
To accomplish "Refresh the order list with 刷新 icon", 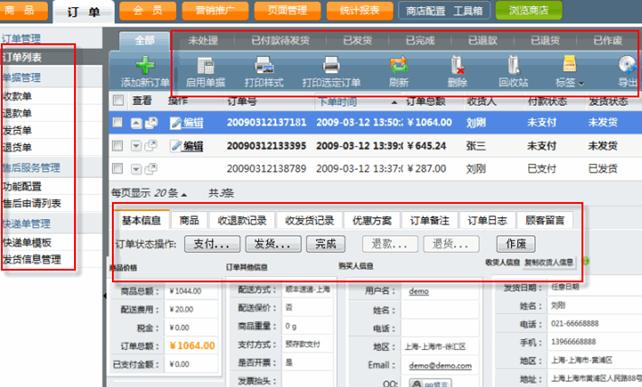I will [x=399, y=66].
